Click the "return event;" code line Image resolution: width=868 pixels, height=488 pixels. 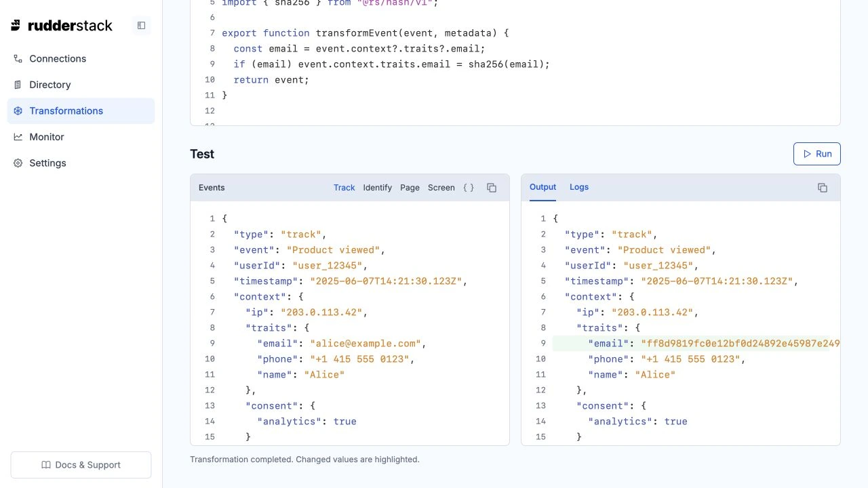click(x=271, y=80)
